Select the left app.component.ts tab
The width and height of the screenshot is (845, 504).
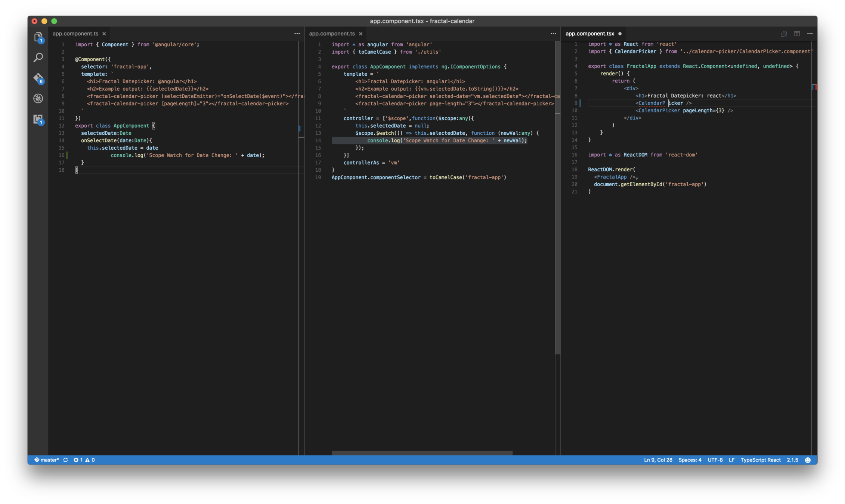[75, 34]
